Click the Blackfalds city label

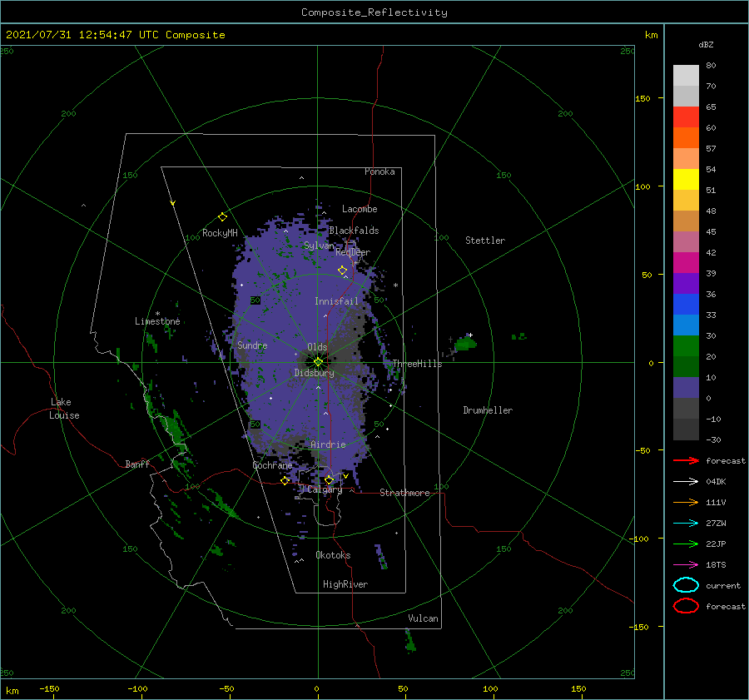coord(354,231)
